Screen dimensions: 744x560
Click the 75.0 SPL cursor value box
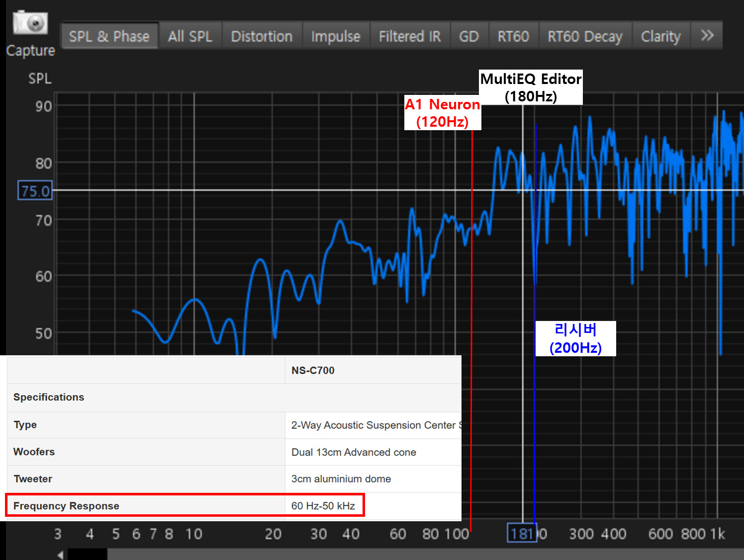click(x=35, y=191)
